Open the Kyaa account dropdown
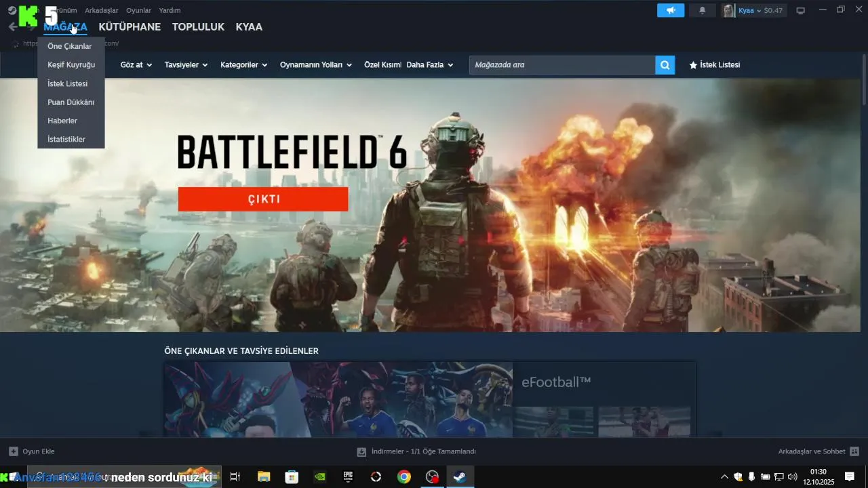The width and height of the screenshot is (868, 488). pos(749,10)
